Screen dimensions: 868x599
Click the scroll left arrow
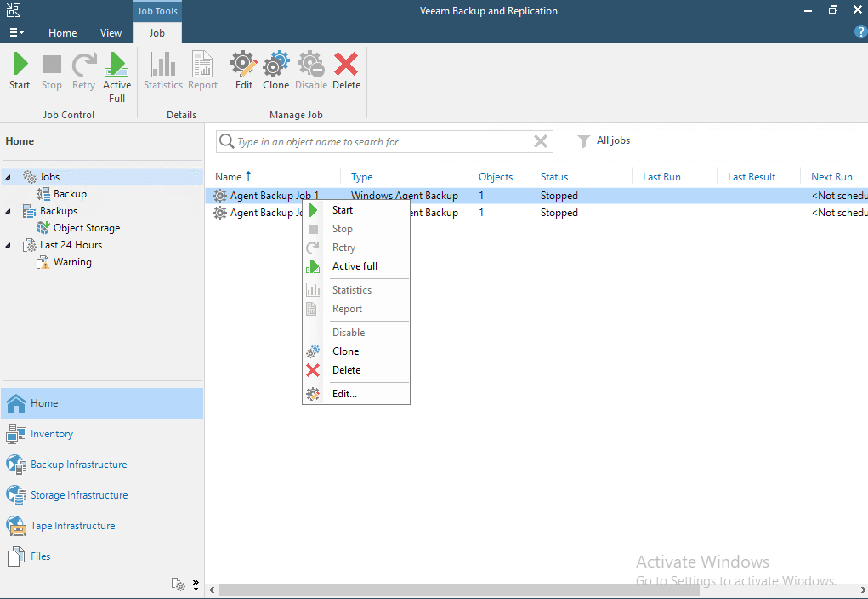coord(212,590)
